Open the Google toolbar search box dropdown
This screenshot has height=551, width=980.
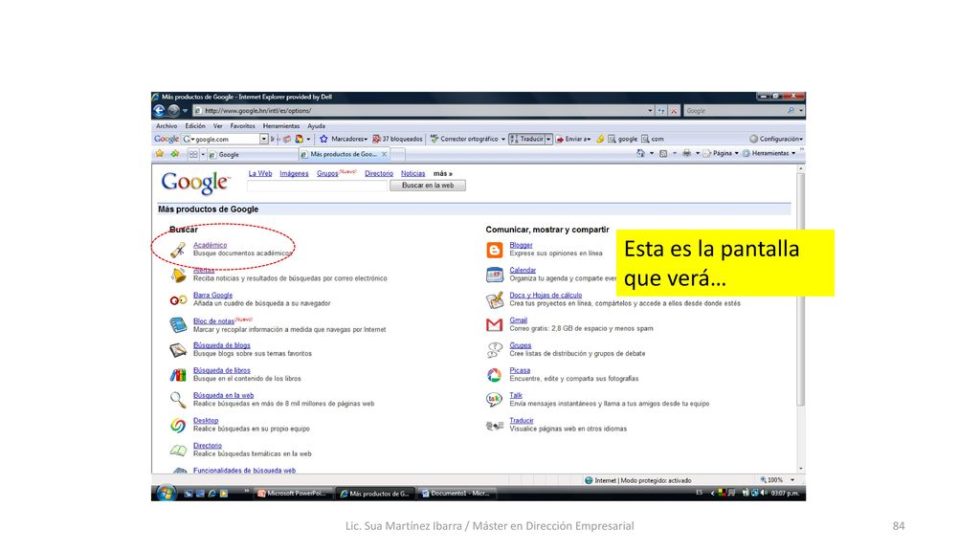pyautogui.click(x=264, y=139)
